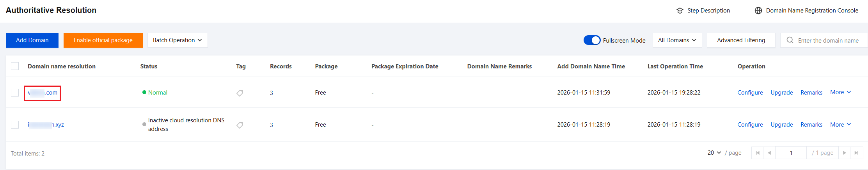Open the All Domains filter dropdown
Image resolution: width=868 pixels, height=170 pixels.
[x=677, y=40]
